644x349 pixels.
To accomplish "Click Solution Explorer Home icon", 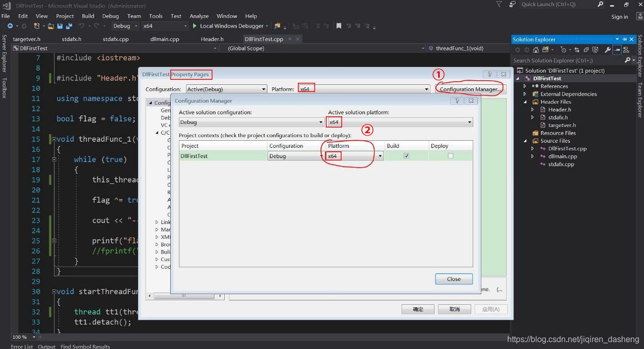I will 536,50.
